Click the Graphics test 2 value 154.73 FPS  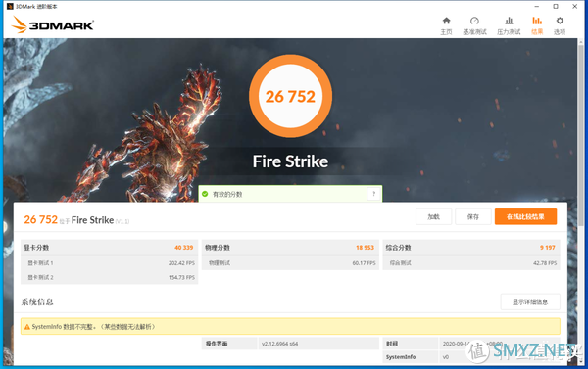click(x=181, y=278)
